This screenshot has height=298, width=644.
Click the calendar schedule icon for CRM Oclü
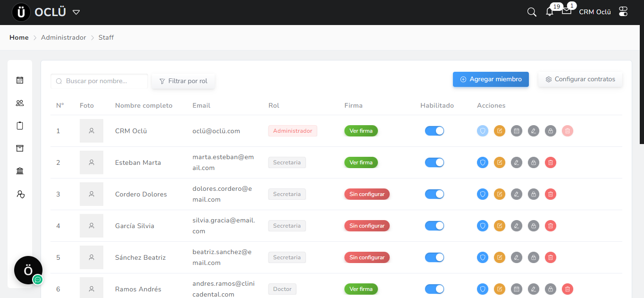pyautogui.click(x=517, y=131)
